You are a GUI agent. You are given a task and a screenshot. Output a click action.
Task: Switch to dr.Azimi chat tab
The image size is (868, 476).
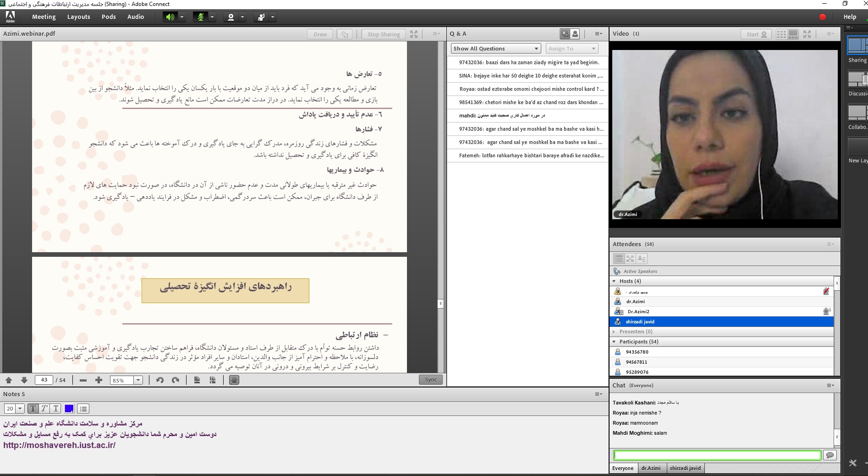pos(651,468)
